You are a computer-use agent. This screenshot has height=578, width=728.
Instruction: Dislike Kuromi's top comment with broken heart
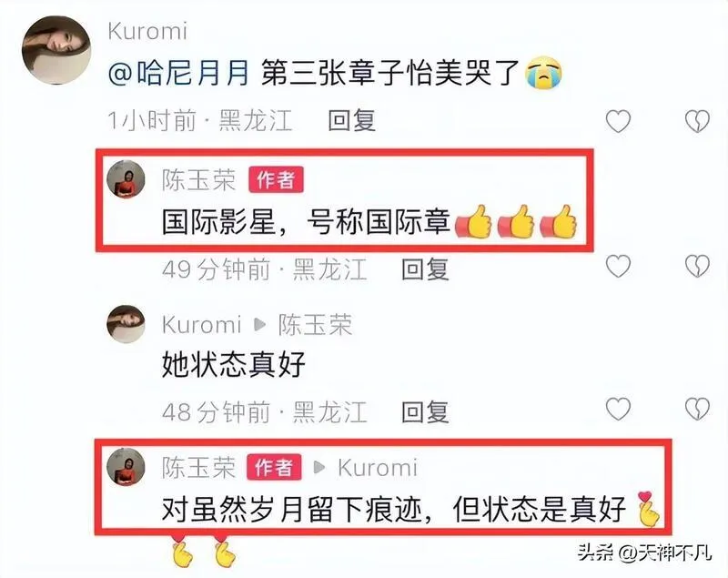click(x=697, y=121)
